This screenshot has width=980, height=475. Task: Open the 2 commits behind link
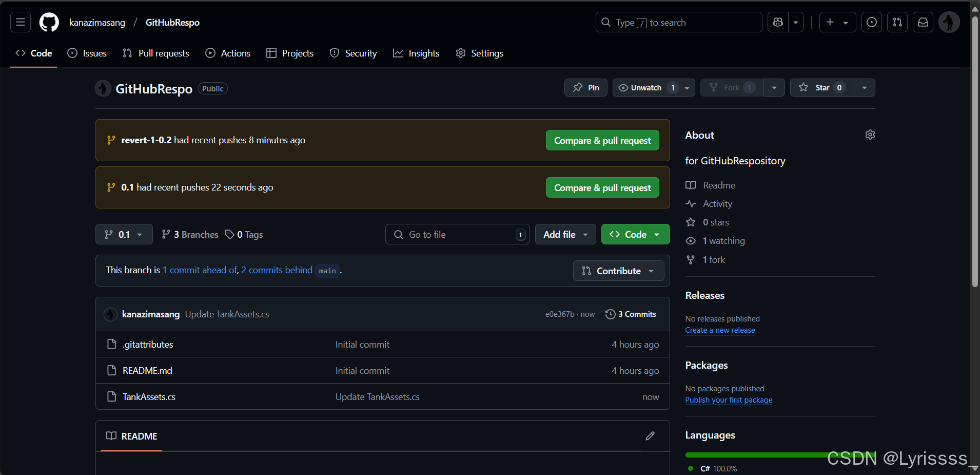[277, 270]
